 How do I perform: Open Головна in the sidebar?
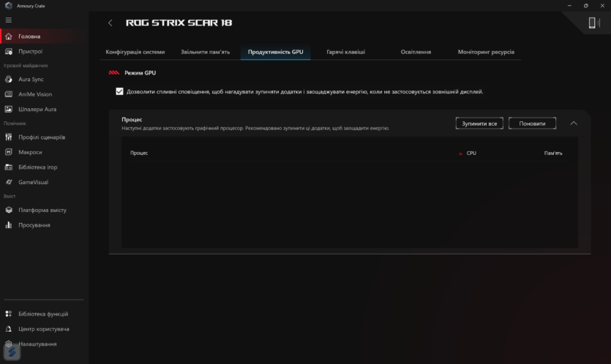click(x=29, y=37)
